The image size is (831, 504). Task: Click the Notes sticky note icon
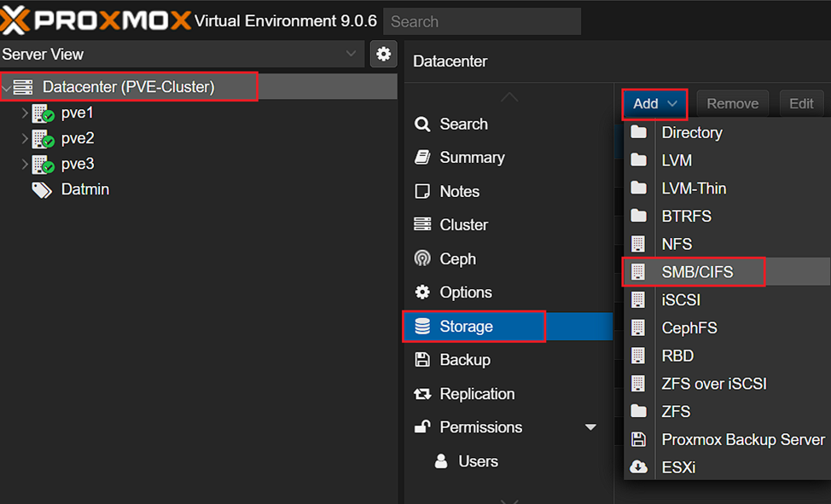coord(422,192)
